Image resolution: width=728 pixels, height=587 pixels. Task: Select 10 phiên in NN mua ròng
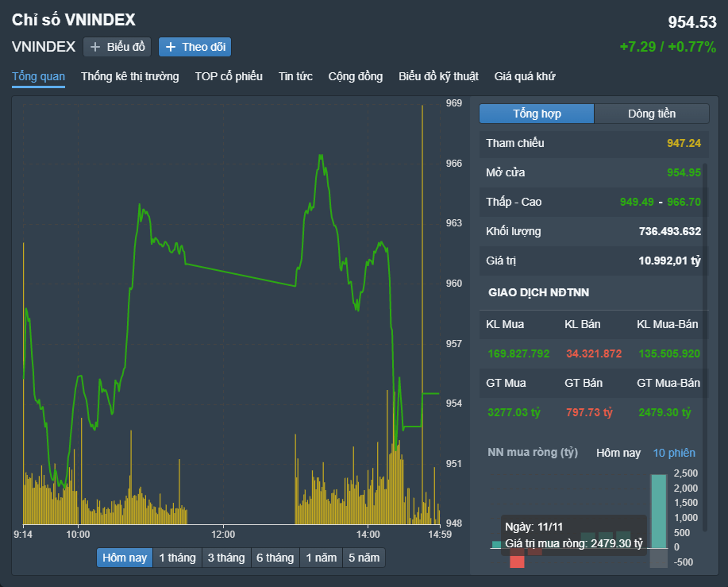(674, 453)
